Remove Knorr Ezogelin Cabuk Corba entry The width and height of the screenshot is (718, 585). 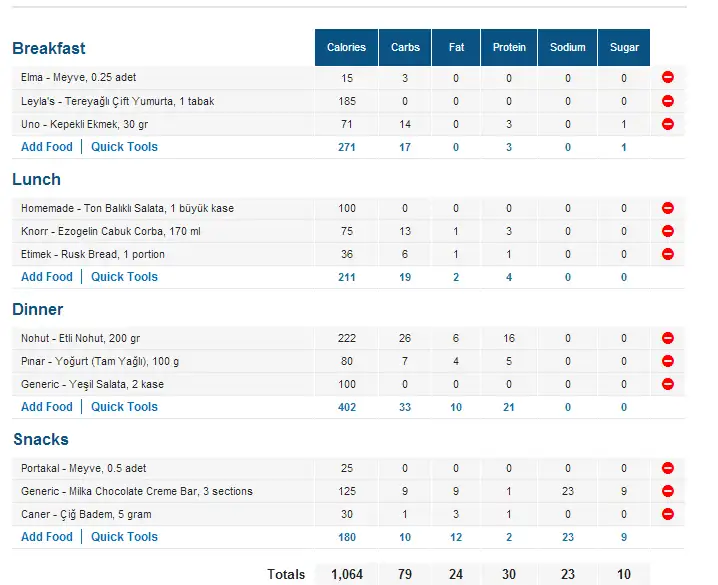point(668,231)
